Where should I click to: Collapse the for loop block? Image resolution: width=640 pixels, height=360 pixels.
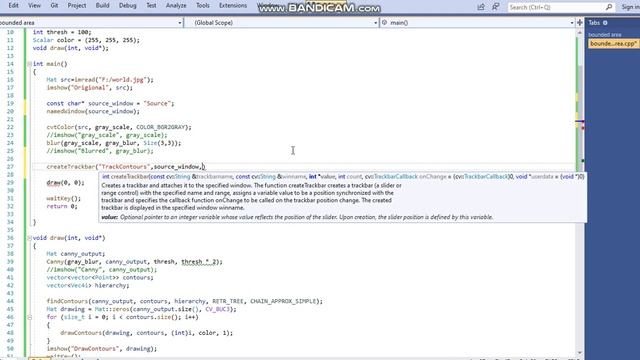29,317
